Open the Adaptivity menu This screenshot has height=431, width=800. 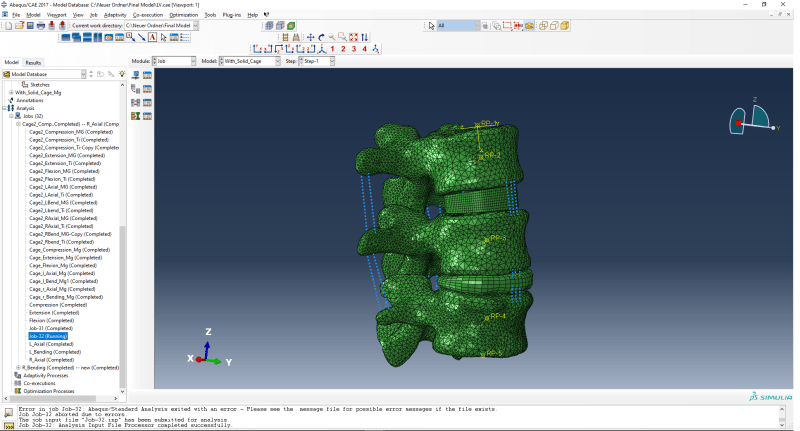(x=115, y=15)
